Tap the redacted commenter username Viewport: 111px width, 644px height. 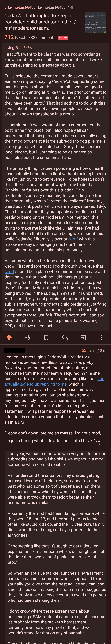pos(15,350)
